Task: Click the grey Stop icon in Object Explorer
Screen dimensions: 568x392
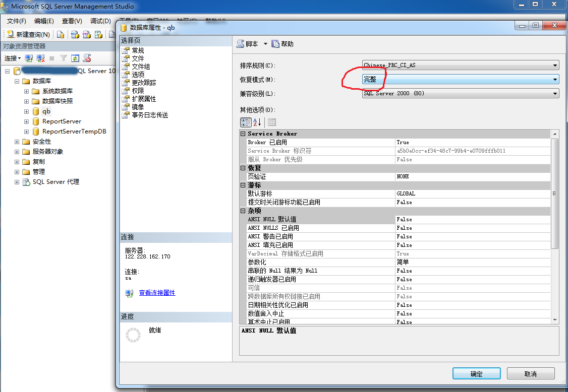Action: (52, 58)
